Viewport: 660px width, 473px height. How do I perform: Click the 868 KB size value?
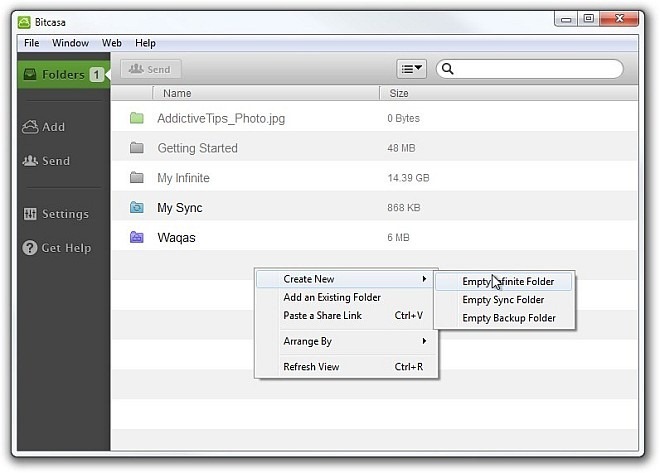tap(404, 208)
